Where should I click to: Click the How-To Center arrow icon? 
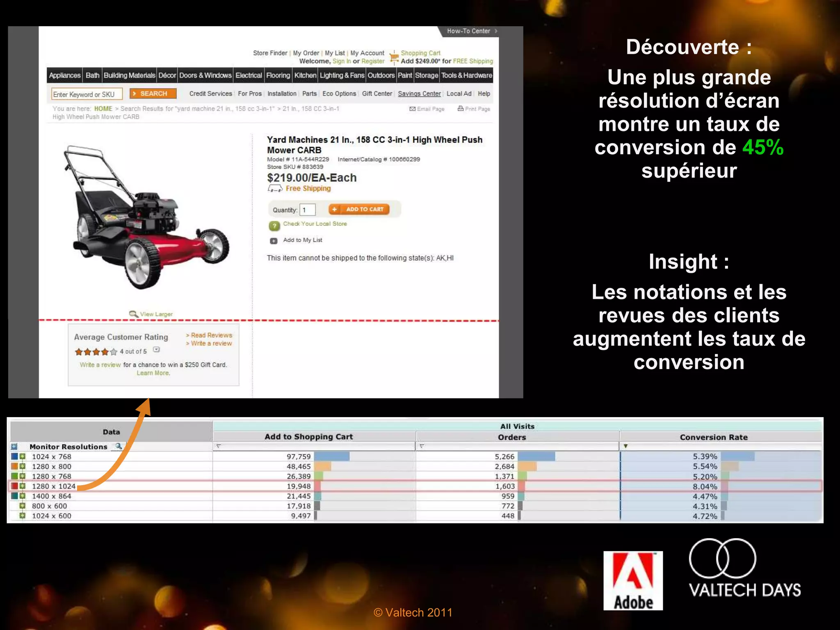[x=496, y=31]
